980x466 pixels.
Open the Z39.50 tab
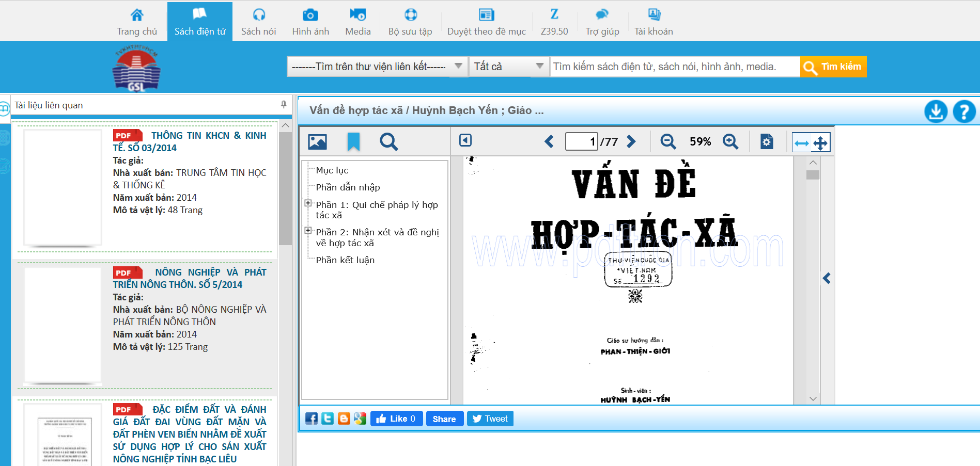click(x=554, y=22)
